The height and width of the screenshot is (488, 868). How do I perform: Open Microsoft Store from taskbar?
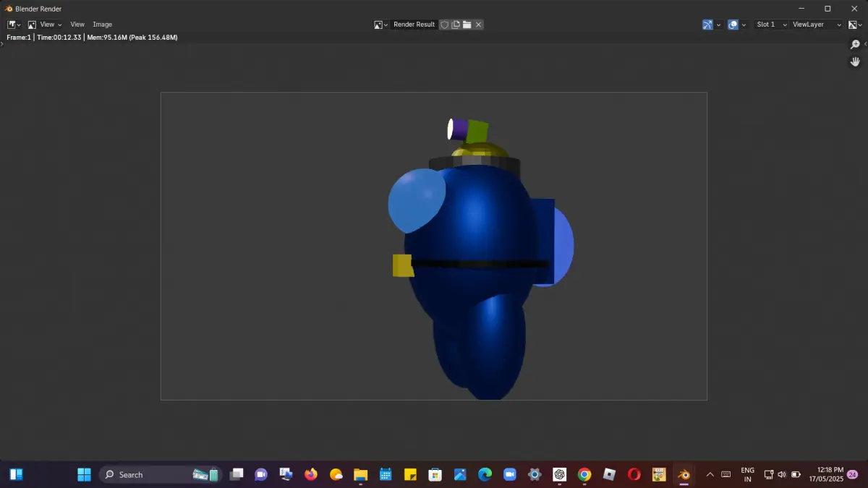point(435,474)
